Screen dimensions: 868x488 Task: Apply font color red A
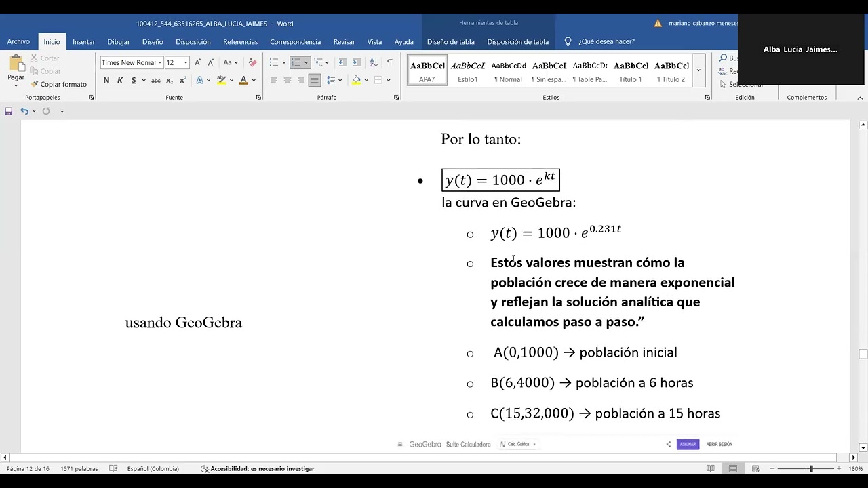point(243,80)
